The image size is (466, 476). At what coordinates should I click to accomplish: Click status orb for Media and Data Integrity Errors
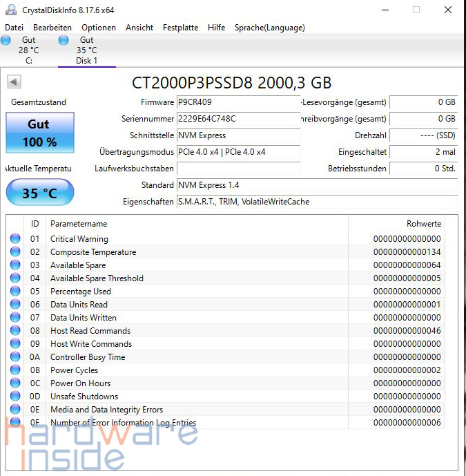point(15,409)
